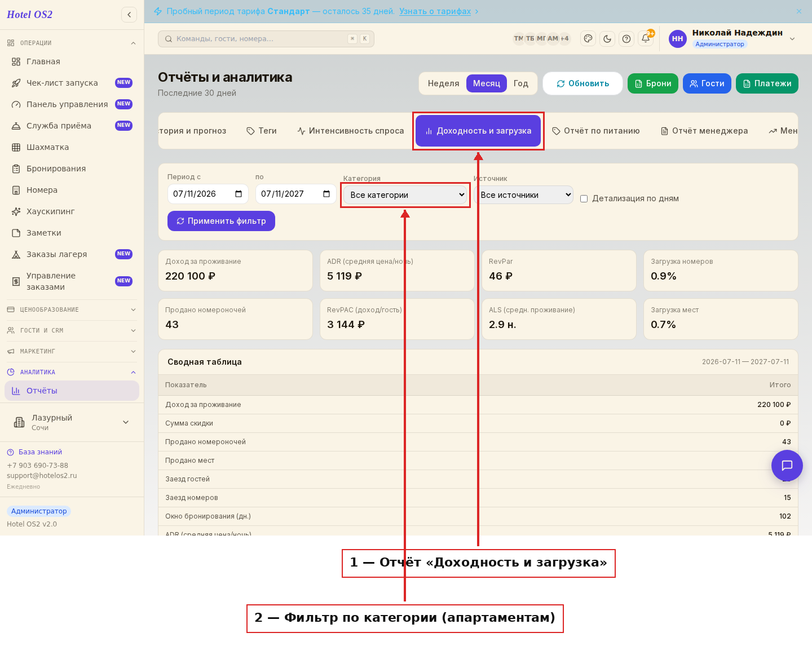Click the НН user avatar
This screenshot has width=812, height=646.
678,39
